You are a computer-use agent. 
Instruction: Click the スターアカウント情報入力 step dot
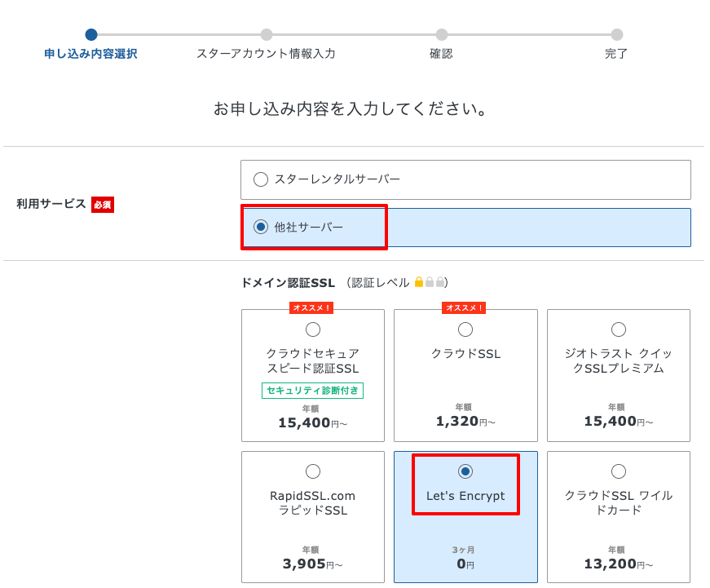pyautogui.click(x=267, y=34)
